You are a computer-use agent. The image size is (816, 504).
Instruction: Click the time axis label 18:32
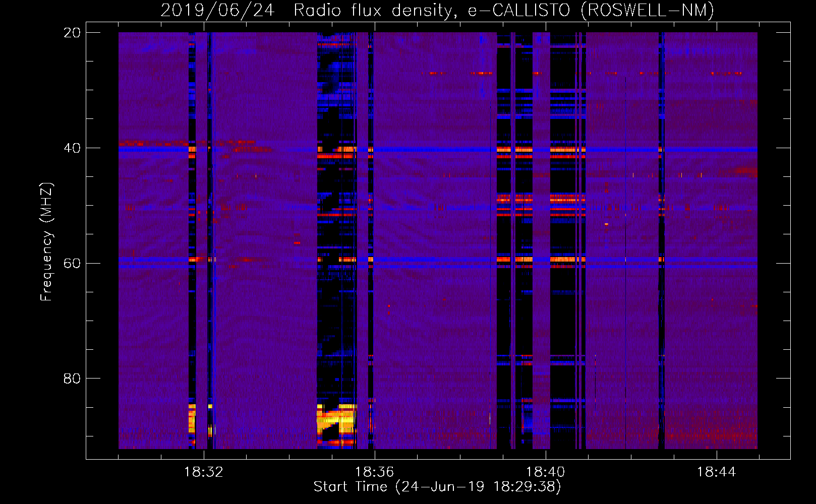204,472
